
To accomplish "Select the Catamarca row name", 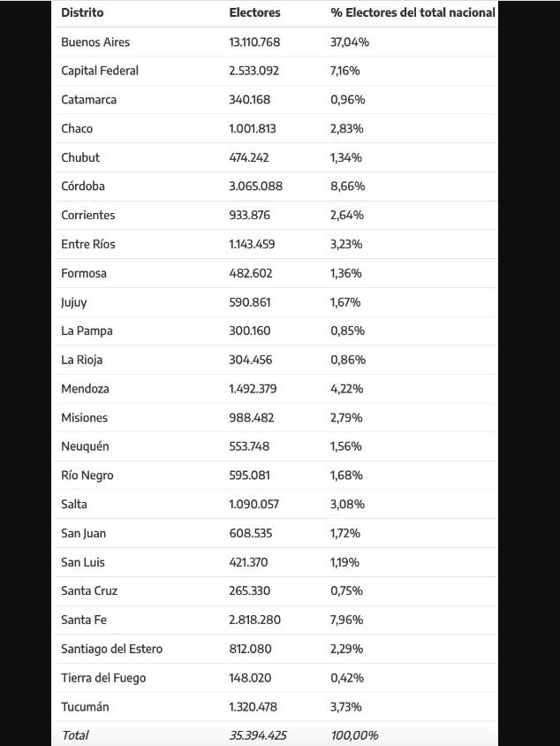I will (x=88, y=100).
